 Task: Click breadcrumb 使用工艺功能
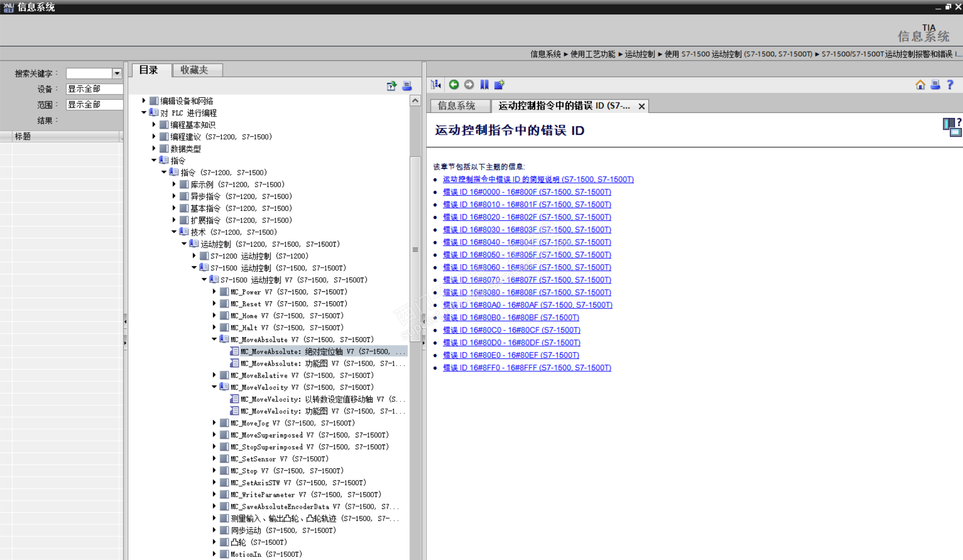point(593,54)
